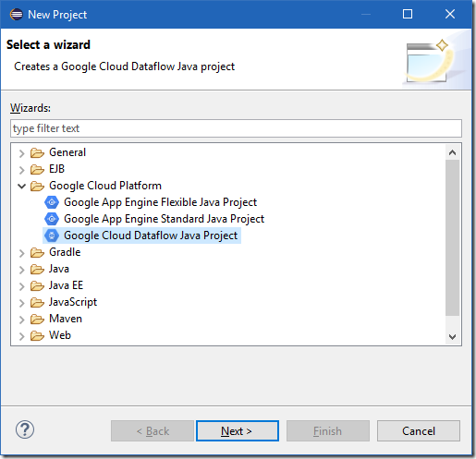This screenshot has width=476, height=459.
Task: Click the App Engine Standard project icon
Action: [x=52, y=219]
